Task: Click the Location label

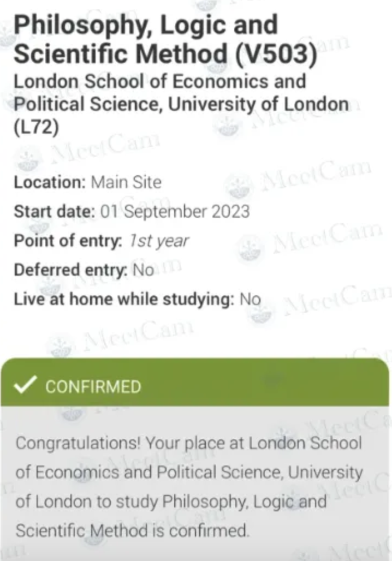Action: [50, 182]
